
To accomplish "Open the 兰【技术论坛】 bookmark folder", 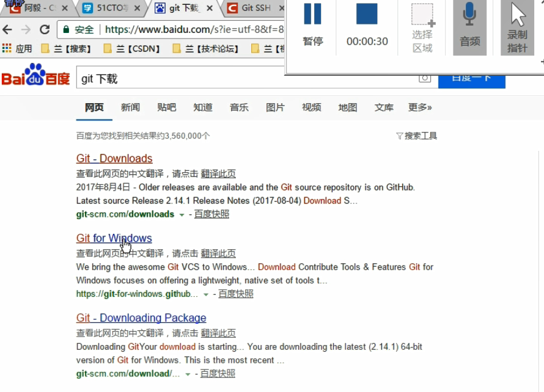I will pyautogui.click(x=206, y=48).
